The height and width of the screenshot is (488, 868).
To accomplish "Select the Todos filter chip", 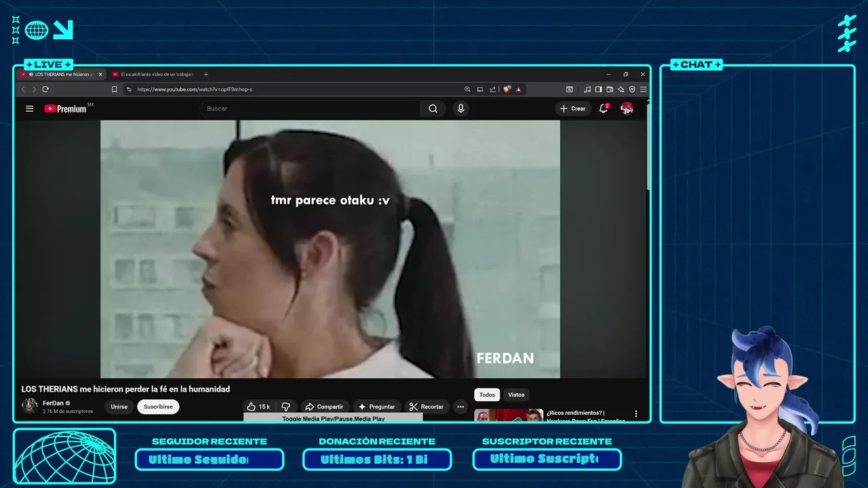I will click(x=487, y=394).
